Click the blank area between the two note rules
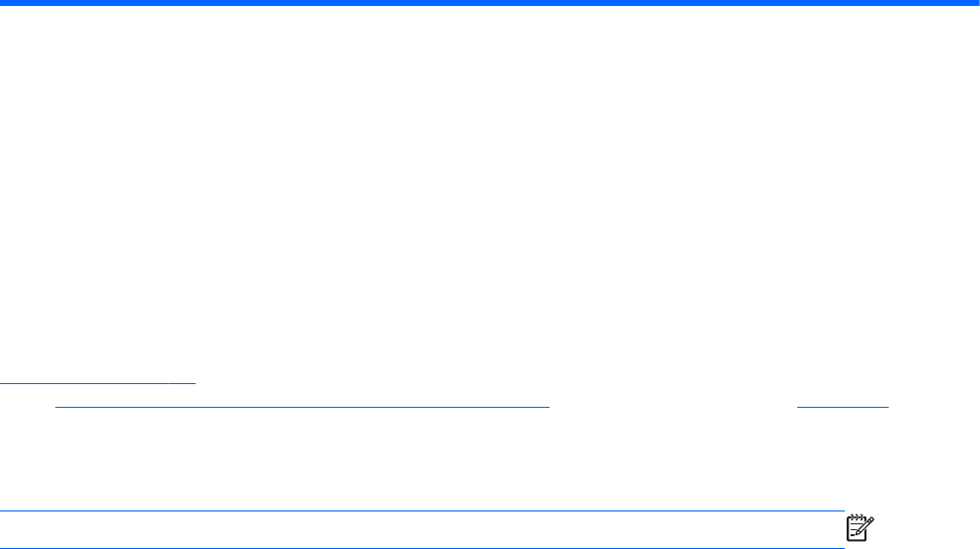 pyautogui.click(x=422, y=529)
